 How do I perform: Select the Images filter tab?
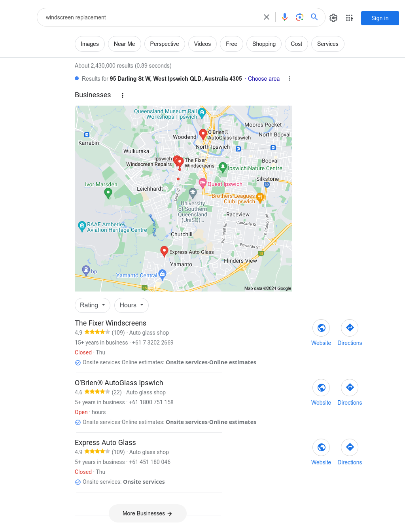pyautogui.click(x=90, y=44)
